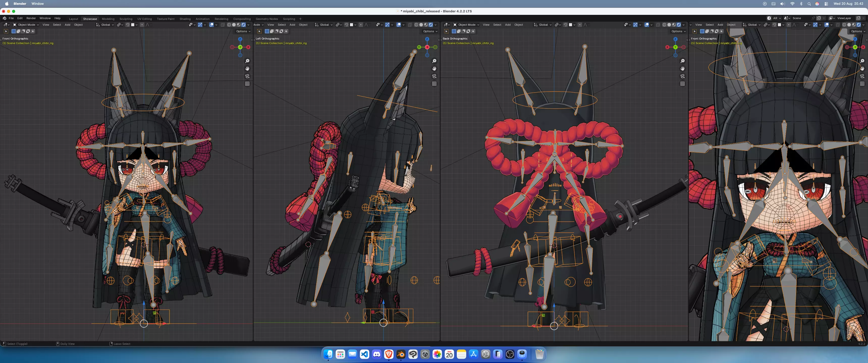Click the pan hand icon in rightmost viewport
The image size is (868, 363).
862,68
